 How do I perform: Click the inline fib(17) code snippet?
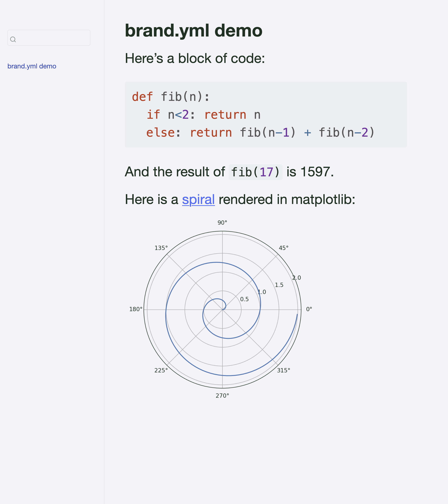point(255,172)
